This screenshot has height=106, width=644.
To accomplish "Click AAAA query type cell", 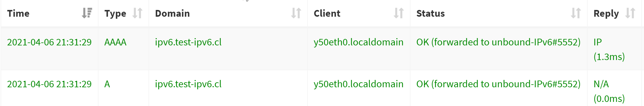I will [x=115, y=42].
